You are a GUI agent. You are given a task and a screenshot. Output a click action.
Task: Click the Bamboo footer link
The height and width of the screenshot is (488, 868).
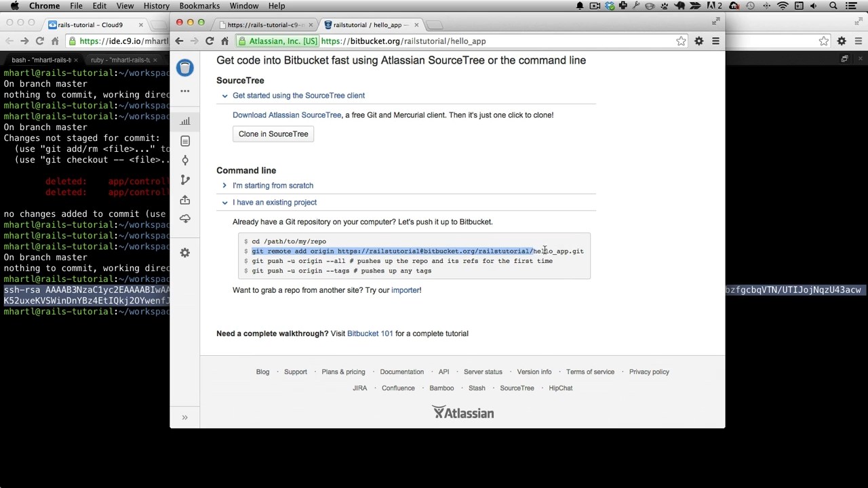[x=441, y=388]
